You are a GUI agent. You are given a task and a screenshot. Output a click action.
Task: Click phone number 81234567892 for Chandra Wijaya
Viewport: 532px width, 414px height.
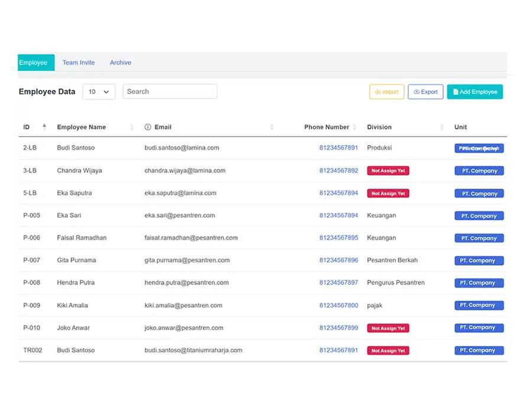339,170
